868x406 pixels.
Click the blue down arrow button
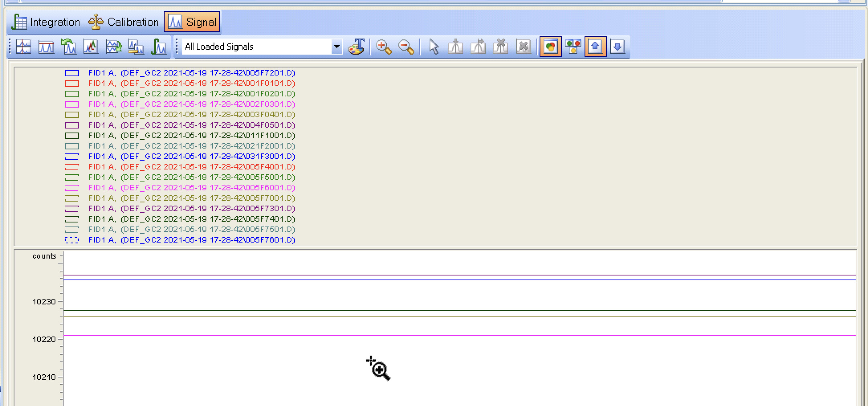point(618,47)
